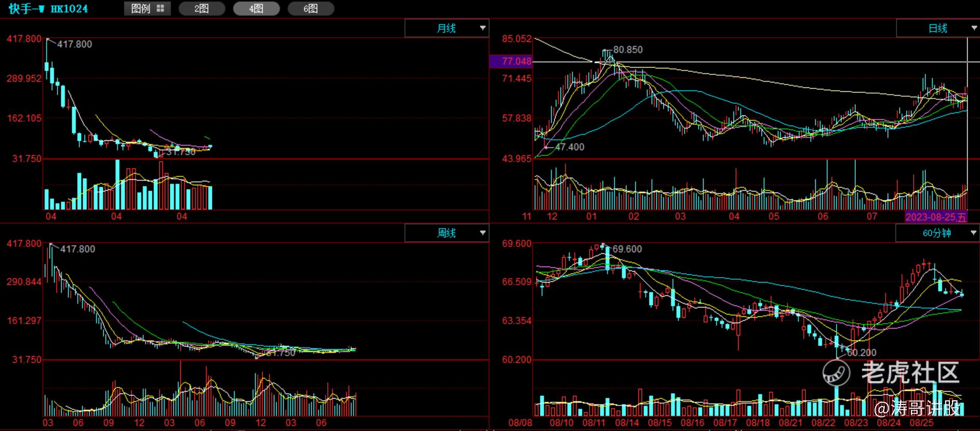Click the 63.354 price axis label
980x431 pixels.
click(x=517, y=321)
